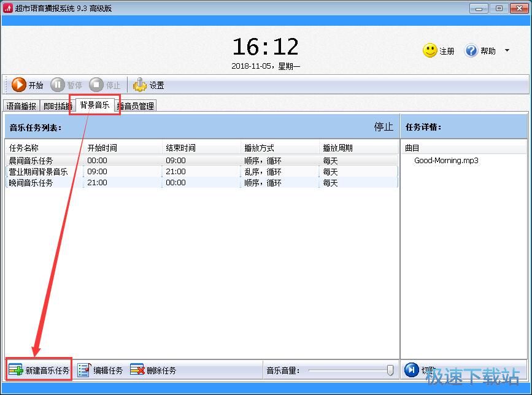
Task: Click the date 2018-11-05 text
Action: (x=251, y=66)
